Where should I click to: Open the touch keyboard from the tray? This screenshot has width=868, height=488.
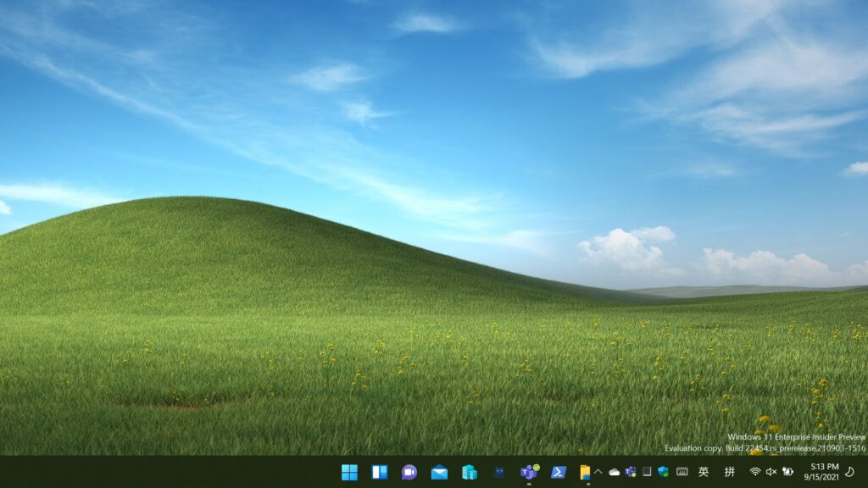click(x=682, y=472)
